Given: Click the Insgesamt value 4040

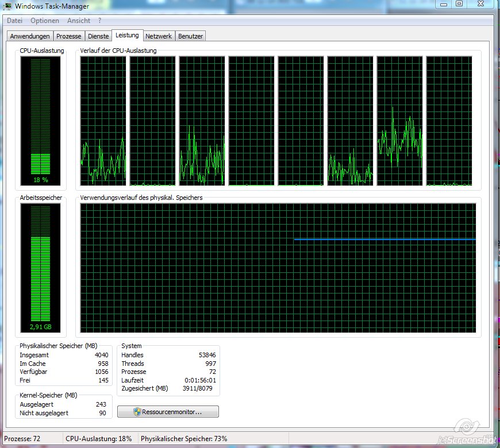Looking at the screenshot, I should [101, 355].
